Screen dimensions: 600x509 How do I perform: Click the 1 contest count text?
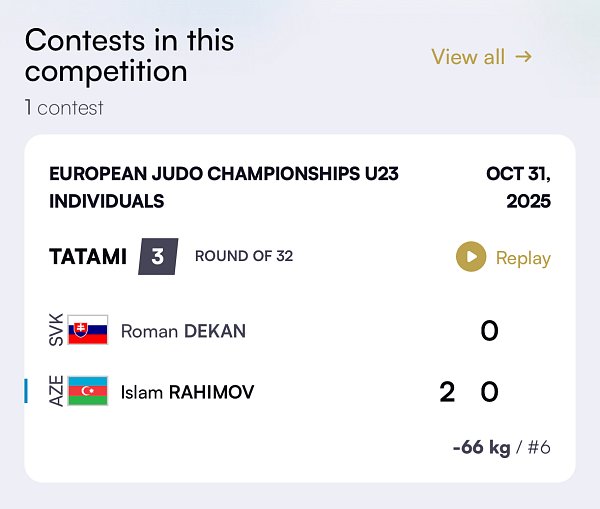64,107
